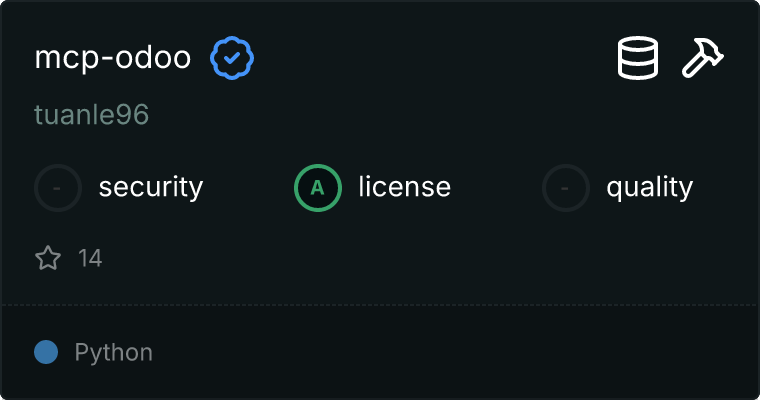
Task: Click the dashed divider above Python
Action: click(x=380, y=304)
